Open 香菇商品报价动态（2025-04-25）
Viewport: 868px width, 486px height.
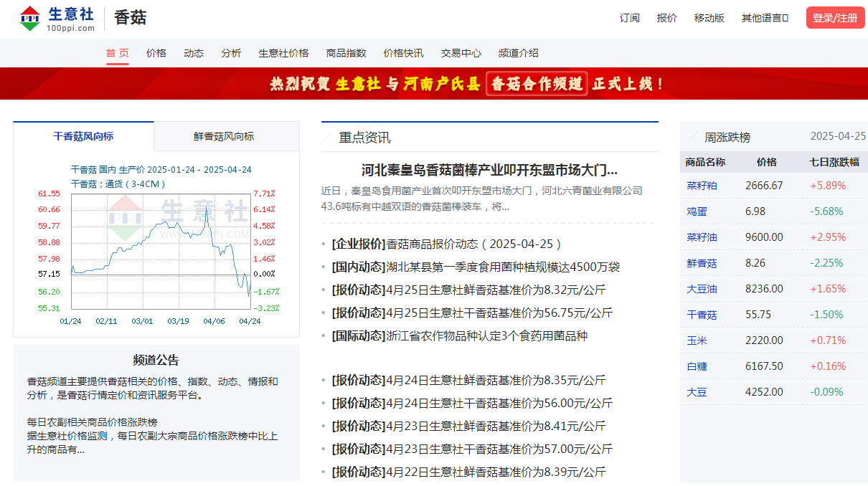pyautogui.click(x=474, y=244)
